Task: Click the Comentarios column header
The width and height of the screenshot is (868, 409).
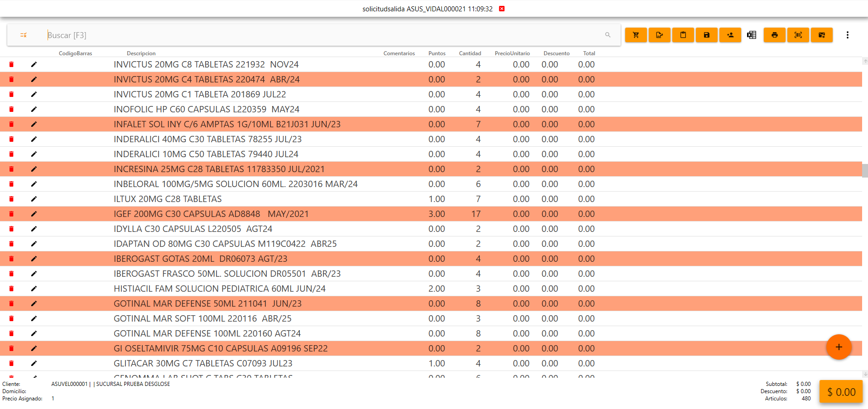Action: [399, 53]
